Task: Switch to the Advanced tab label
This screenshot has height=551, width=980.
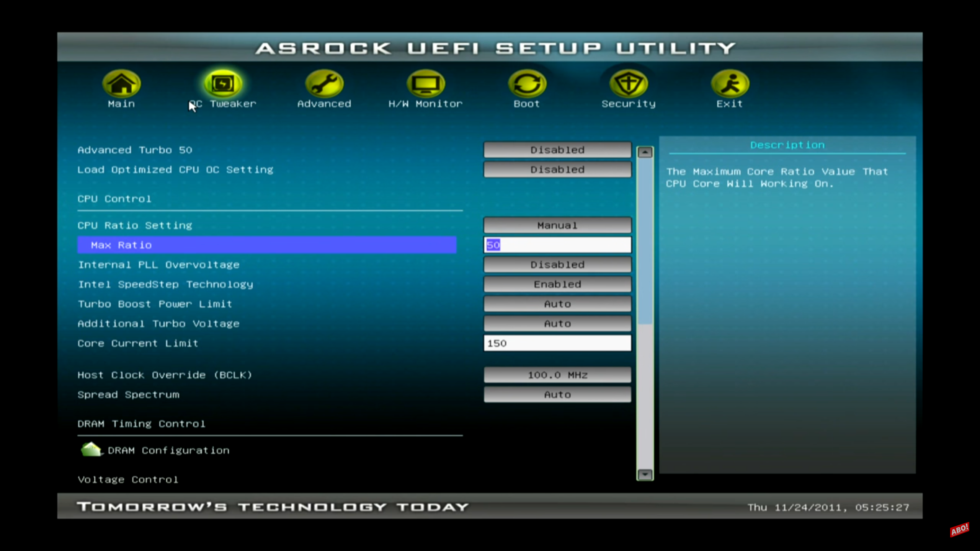Action: tap(324, 104)
